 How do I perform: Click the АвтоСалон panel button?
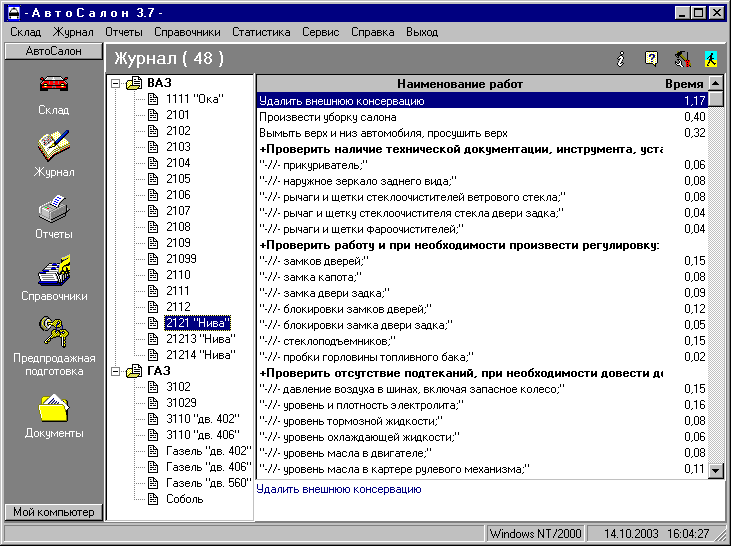(x=53, y=50)
